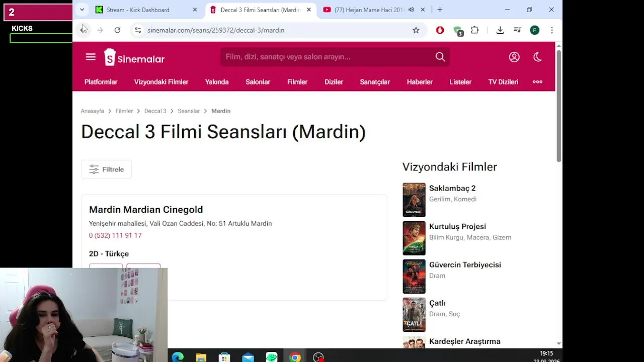This screenshot has height=362, width=644.
Task: Select the Deccal 3 Filmi Seansları tab
Action: (x=261, y=10)
